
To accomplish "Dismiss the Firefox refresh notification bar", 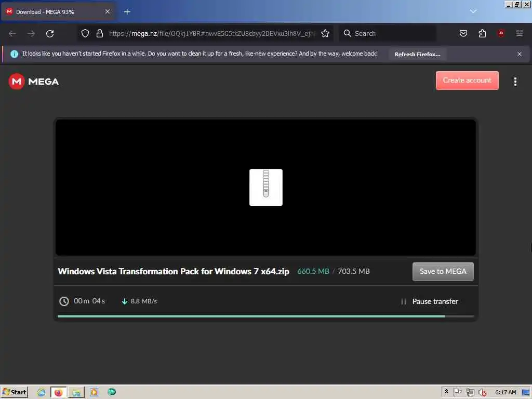I will (519, 54).
